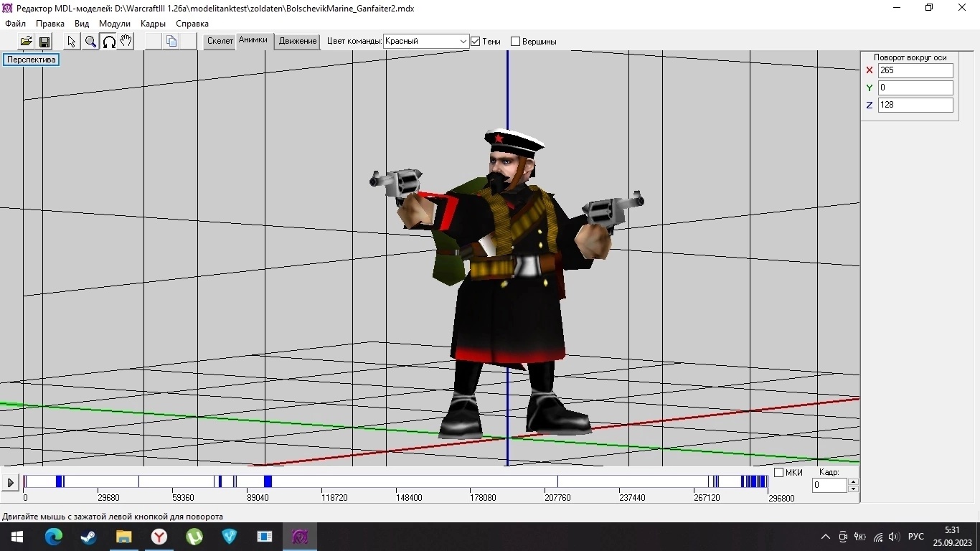
Task: Show hidden system tray icons
Action: [x=825, y=537]
